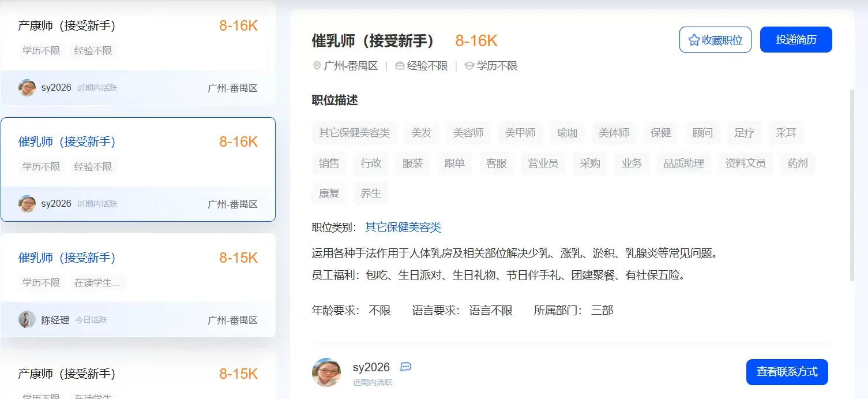Click the graduation cap icon beside 学历不限
Image resolution: width=868 pixels, height=399 pixels.
pos(469,66)
